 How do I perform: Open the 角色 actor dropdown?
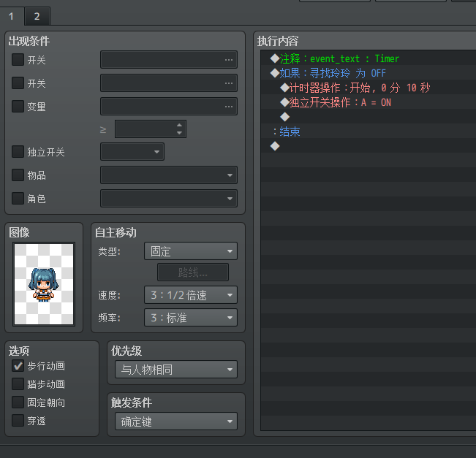[169, 199]
